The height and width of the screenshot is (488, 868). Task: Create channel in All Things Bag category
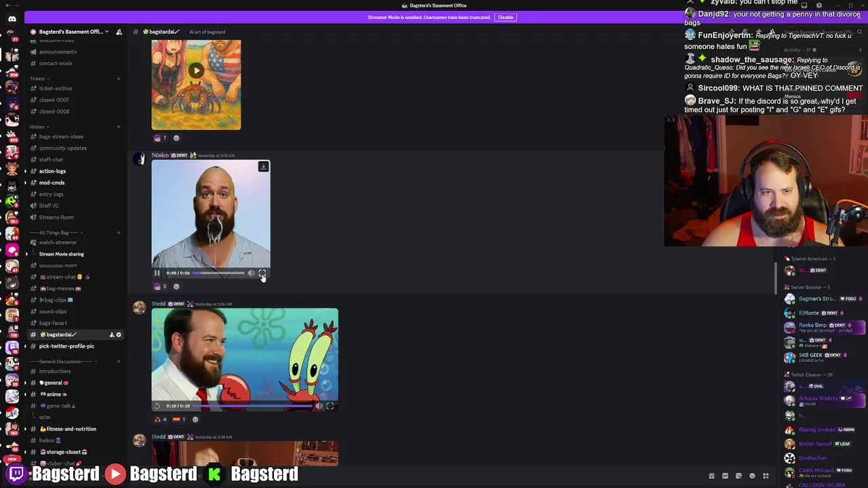point(118,232)
